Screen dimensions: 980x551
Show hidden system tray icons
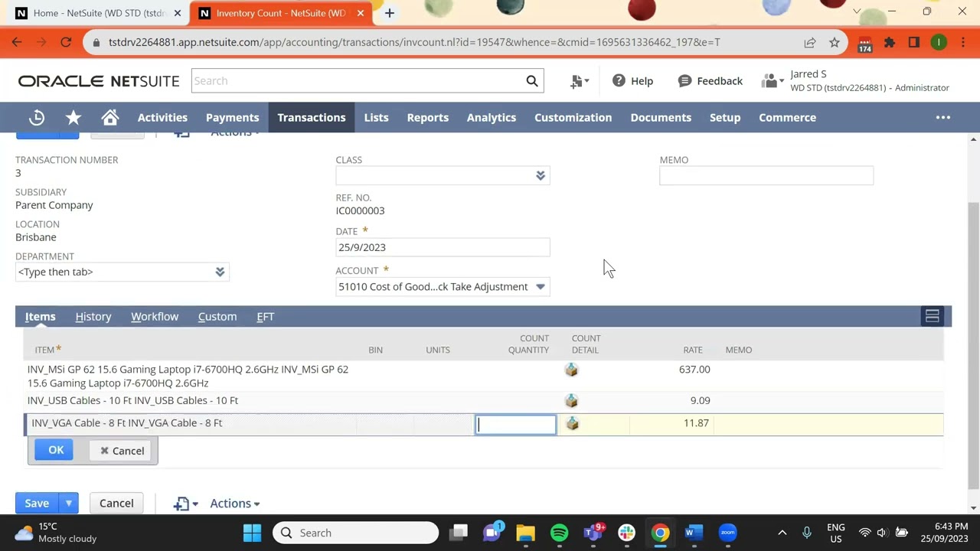click(782, 533)
